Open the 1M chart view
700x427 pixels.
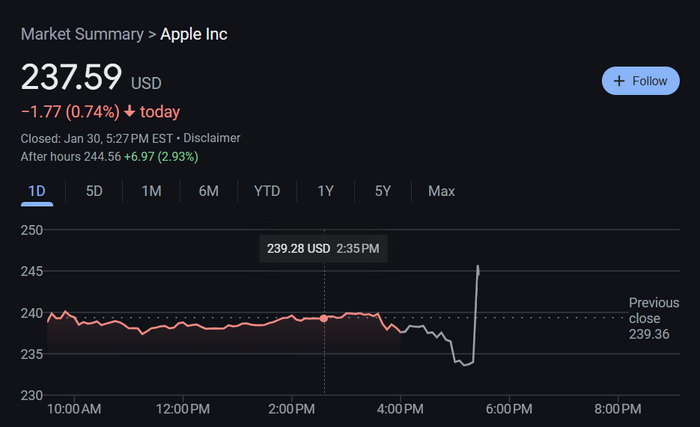pyautogui.click(x=151, y=191)
